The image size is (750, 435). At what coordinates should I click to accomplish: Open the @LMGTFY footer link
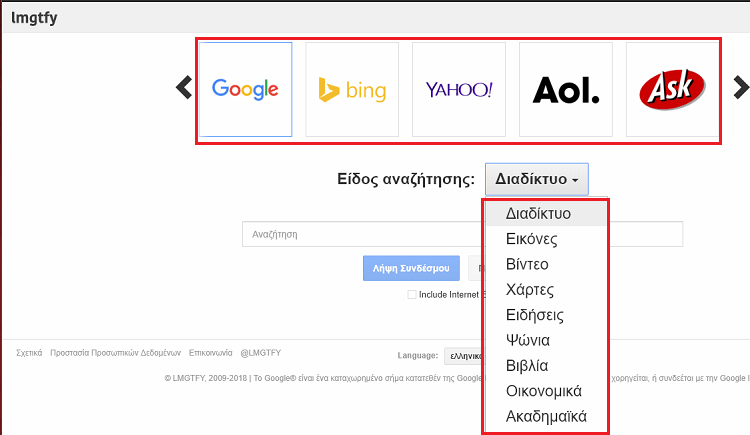pos(261,353)
